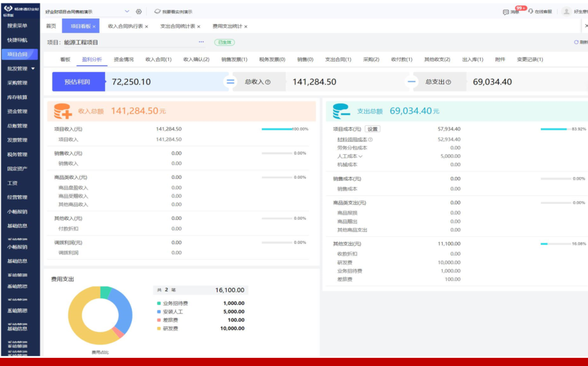Open the 支出合同统计表 tab

(177, 26)
